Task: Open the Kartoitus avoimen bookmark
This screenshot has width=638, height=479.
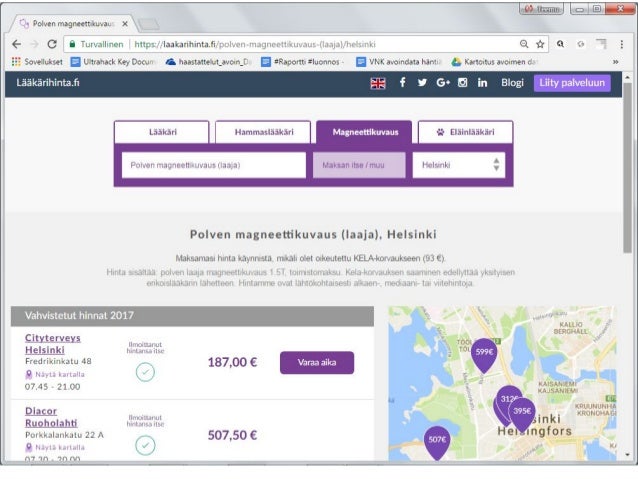Action: (495, 62)
